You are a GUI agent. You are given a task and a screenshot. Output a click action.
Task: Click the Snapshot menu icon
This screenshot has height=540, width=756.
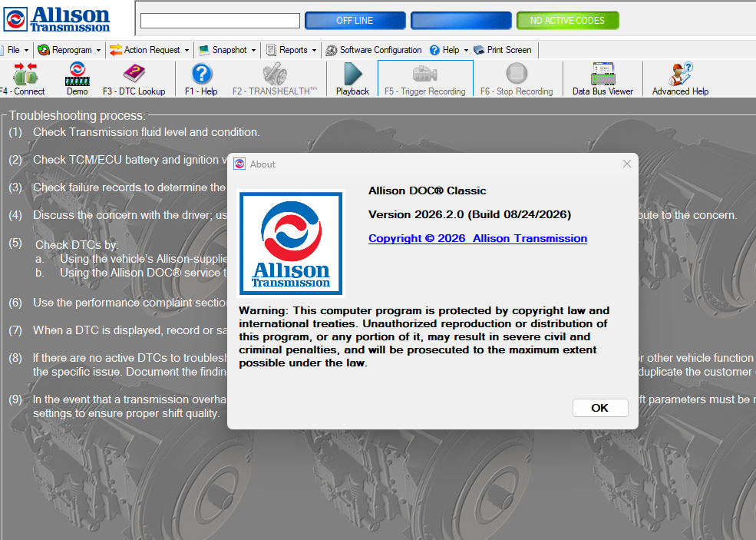tap(204, 50)
